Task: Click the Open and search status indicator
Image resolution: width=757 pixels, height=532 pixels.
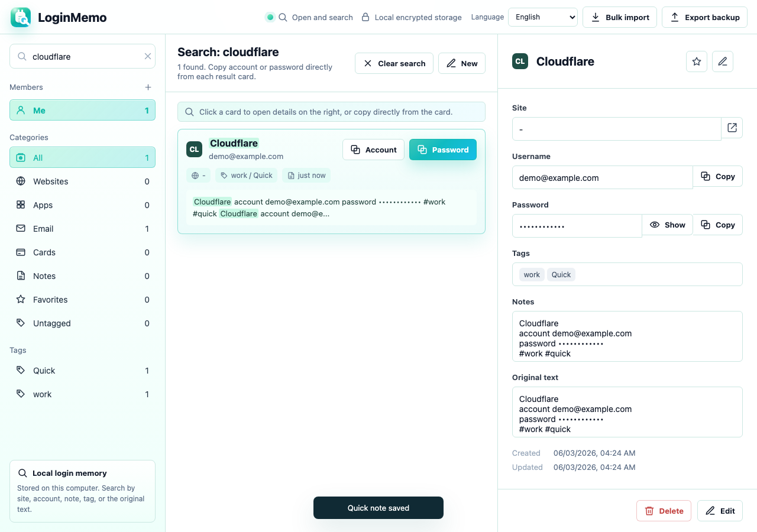Action: click(x=309, y=17)
